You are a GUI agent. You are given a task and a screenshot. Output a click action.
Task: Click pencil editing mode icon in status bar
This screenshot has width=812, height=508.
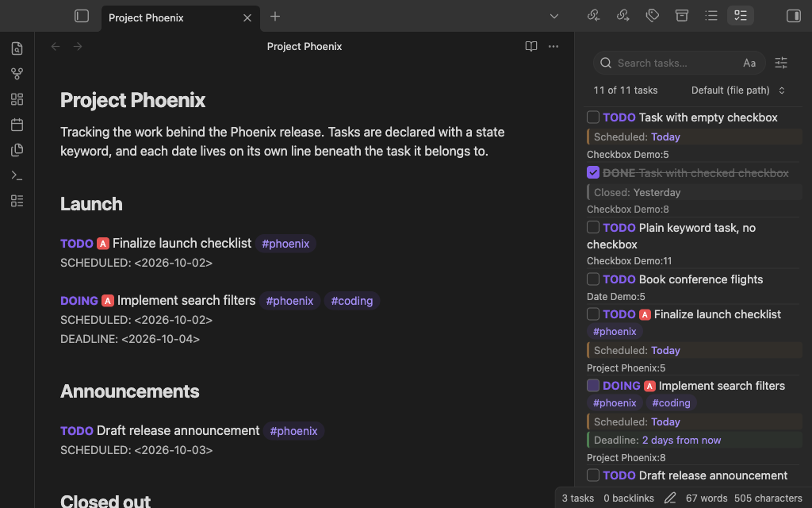[670, 498]
